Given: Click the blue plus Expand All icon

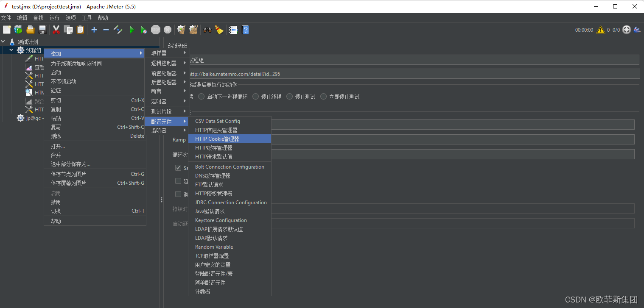Looking at the screenshot, I should coord(94,30).
